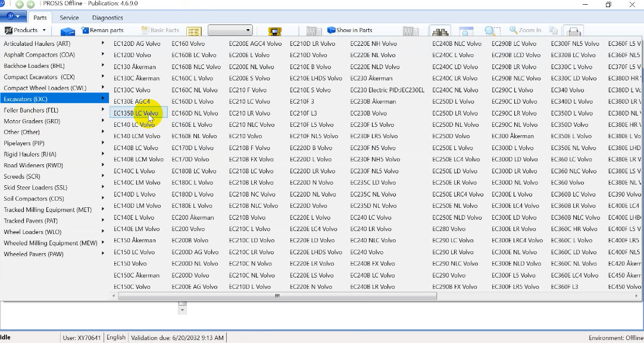Select Soil Compactors (COS) category

54,199
